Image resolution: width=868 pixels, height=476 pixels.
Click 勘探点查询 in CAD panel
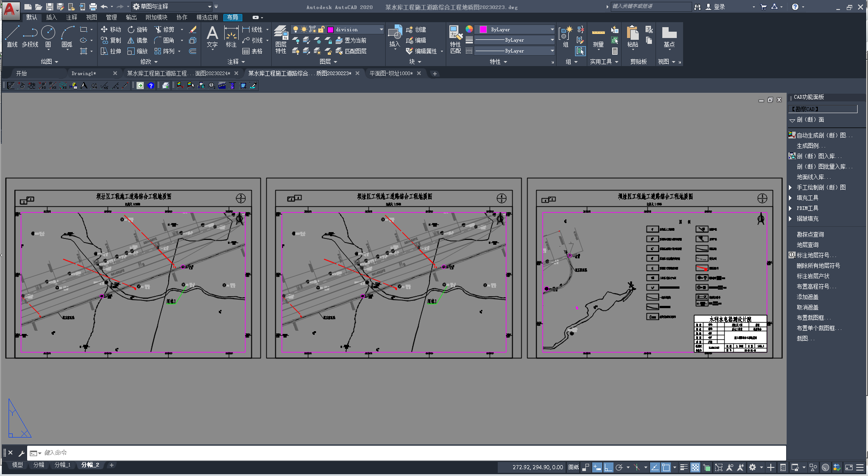click(x=810, y=234)
